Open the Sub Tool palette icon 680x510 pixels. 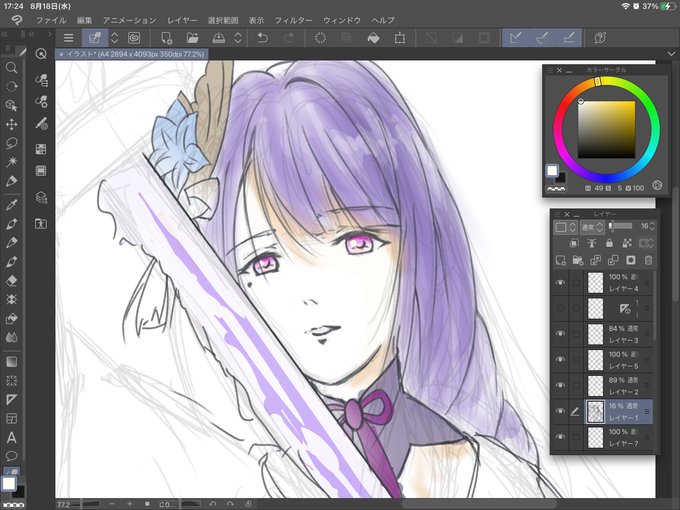(x=41, y=80)
